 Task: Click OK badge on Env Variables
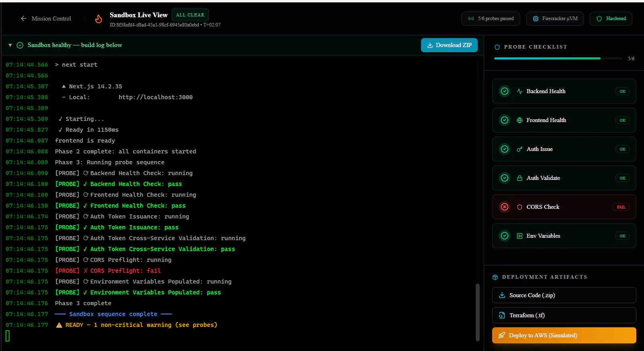pos(622,236)
